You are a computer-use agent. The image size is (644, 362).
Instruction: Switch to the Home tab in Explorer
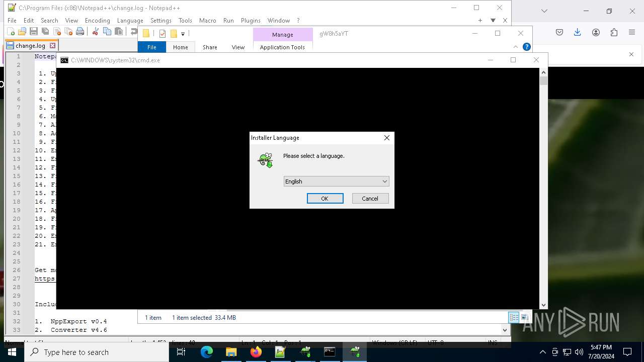pyautogui.click(x=180, y=47)
